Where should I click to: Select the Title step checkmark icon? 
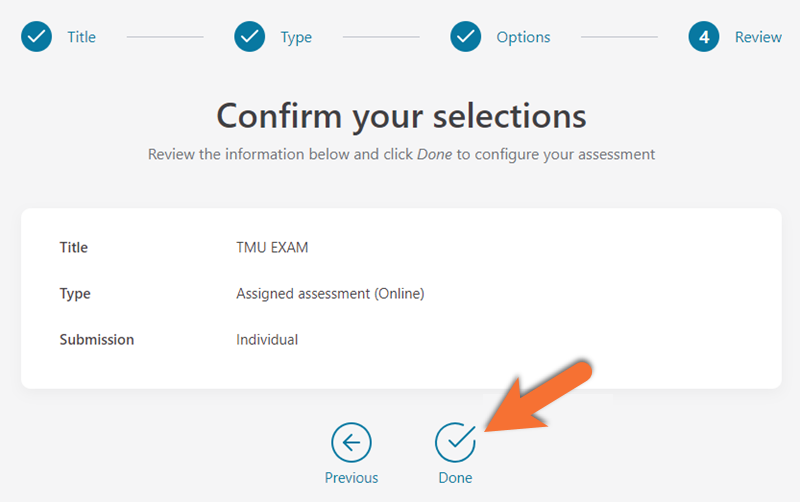click(x=36, y=37)
